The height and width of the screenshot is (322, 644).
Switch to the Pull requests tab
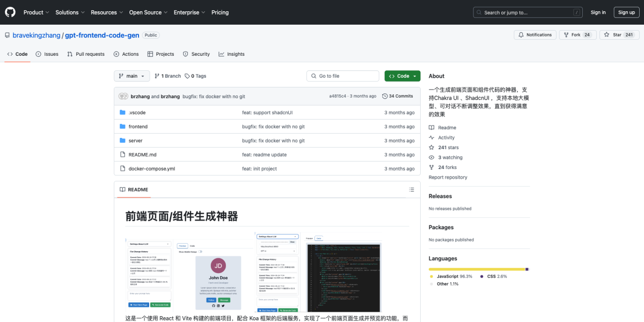pos(86,54)
